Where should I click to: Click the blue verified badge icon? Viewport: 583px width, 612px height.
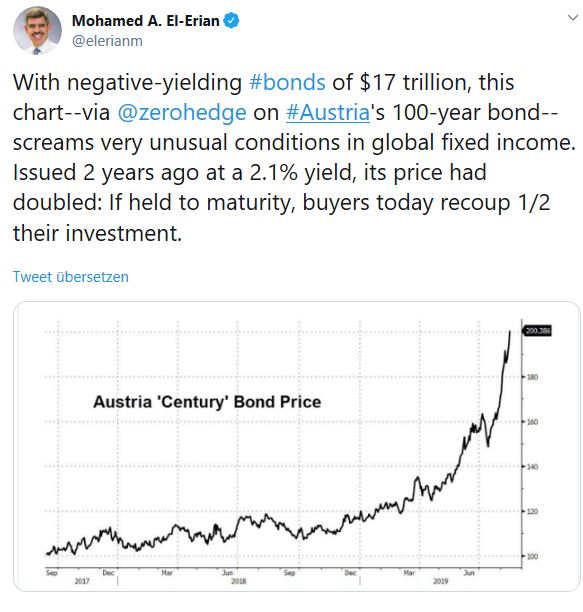click(231, 21)
